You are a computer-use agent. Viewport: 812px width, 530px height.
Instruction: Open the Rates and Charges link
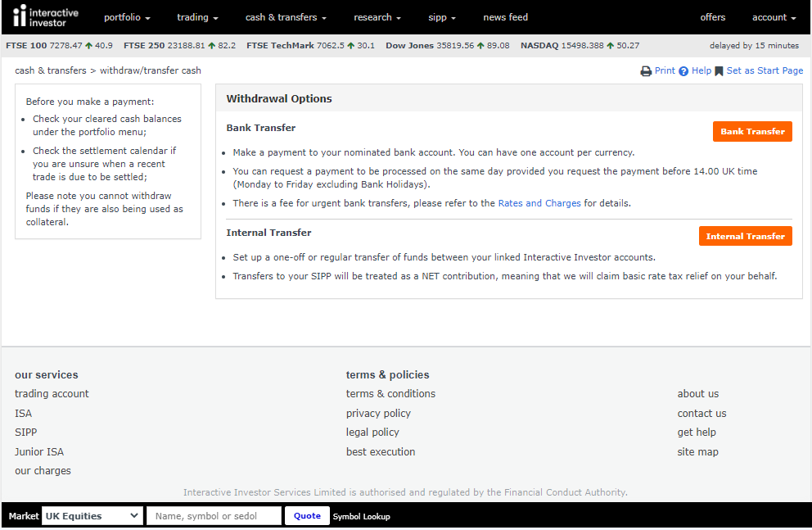[x=539, y=203]
